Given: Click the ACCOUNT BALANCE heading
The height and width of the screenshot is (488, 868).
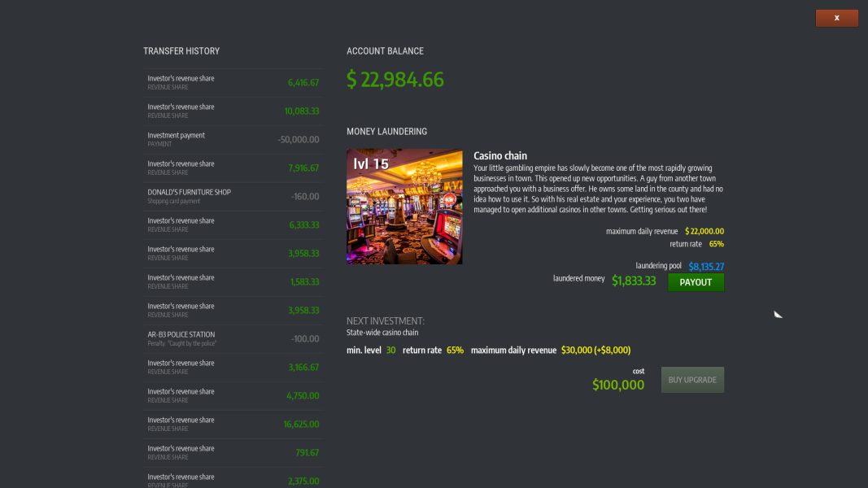Looking at the screenshot, I should coord(386,51).
